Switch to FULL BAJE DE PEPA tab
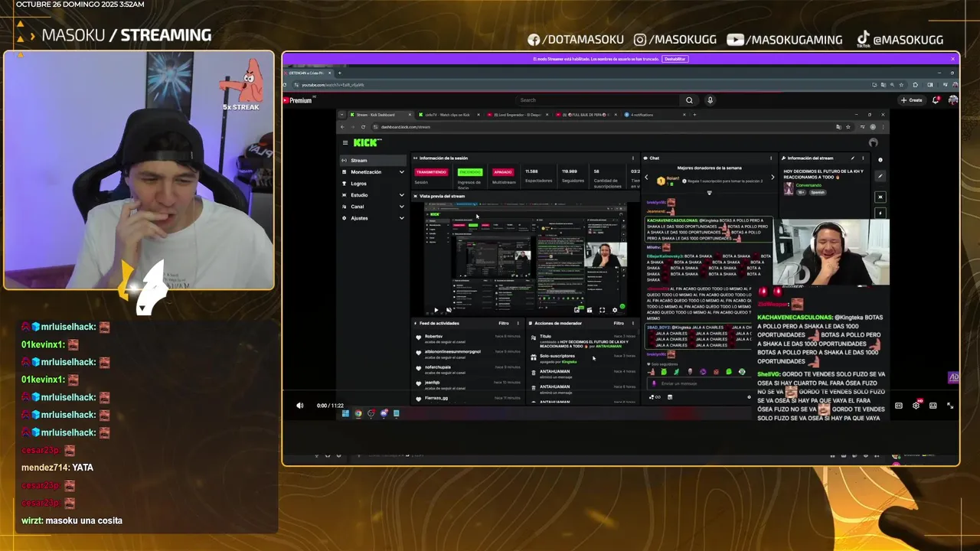This screenshot has height=551, width=980. (x=586, y=115)
